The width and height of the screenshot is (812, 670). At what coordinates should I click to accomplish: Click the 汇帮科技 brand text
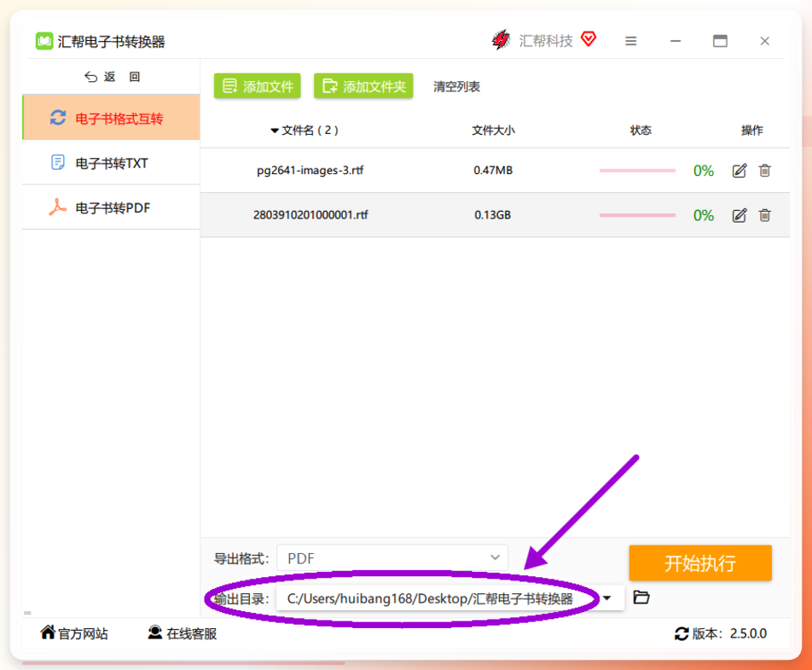546,41
